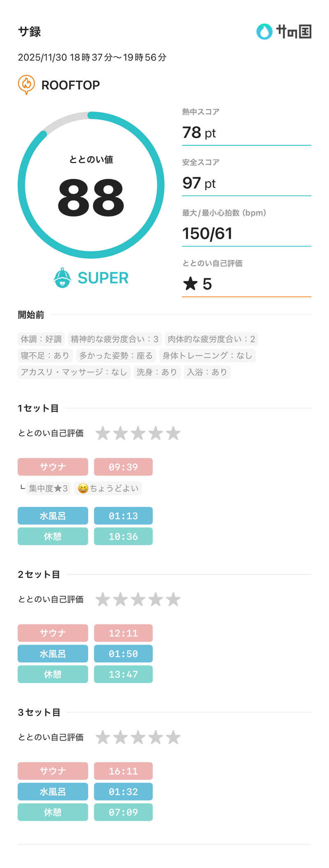The image size is (329, 868).
Task: Click the set 3 sauna time 16:11
Action: pyautogui.click(x=123, y=771)
